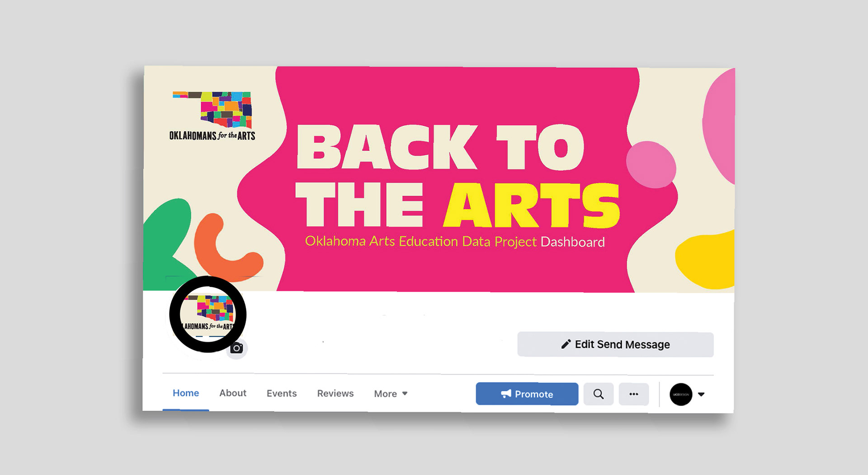
Task: Click the blue Promote button
Action: pos(527,394)
